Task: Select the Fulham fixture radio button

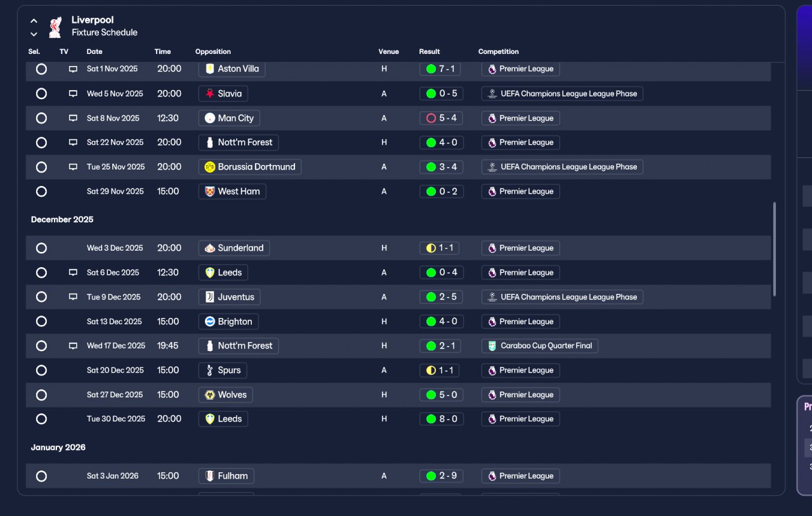Action: [41, 476]
